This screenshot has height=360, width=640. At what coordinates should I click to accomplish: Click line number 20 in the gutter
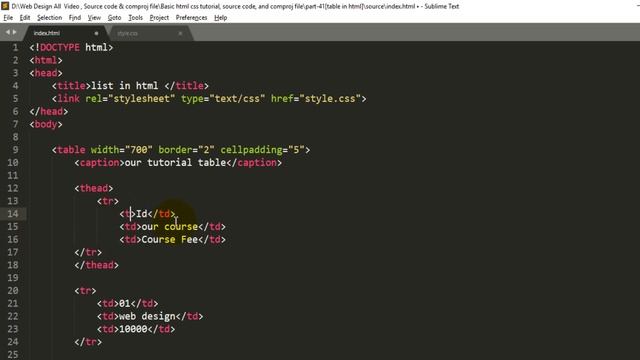(13, 290)
